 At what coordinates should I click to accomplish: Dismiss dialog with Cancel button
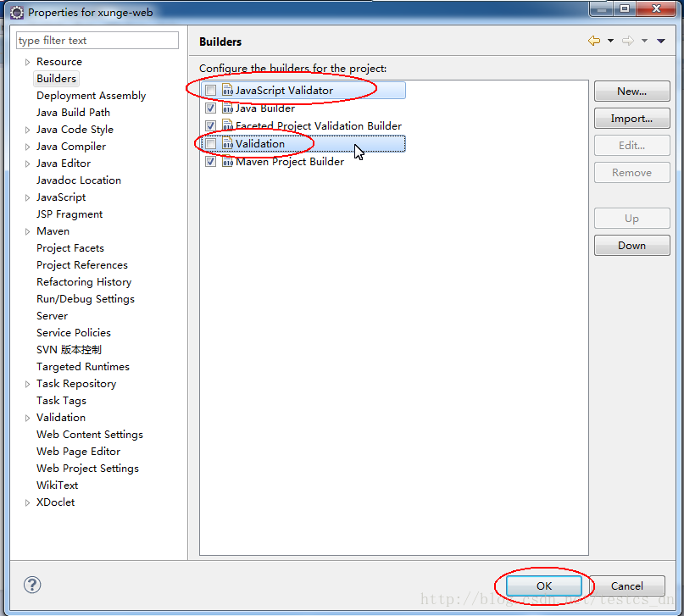pos(627,585)
